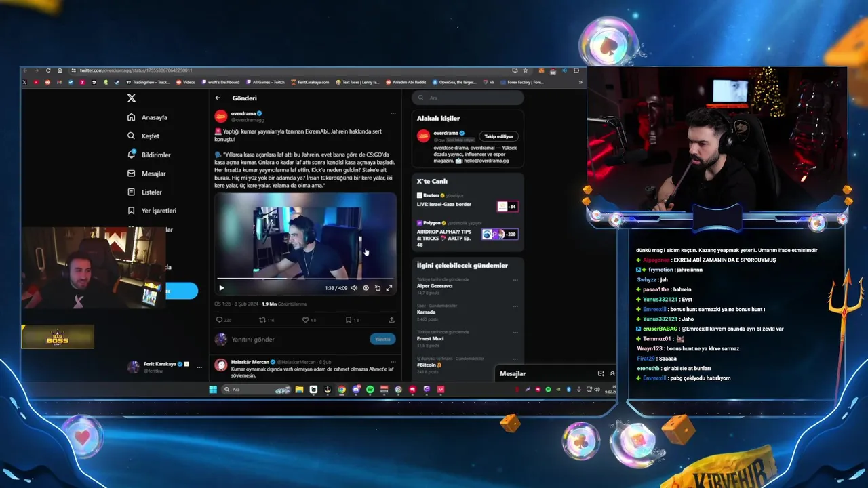Open FeritKarakaya.com bookmark
The width and height of the screenshot is (868, 488).
310,82
